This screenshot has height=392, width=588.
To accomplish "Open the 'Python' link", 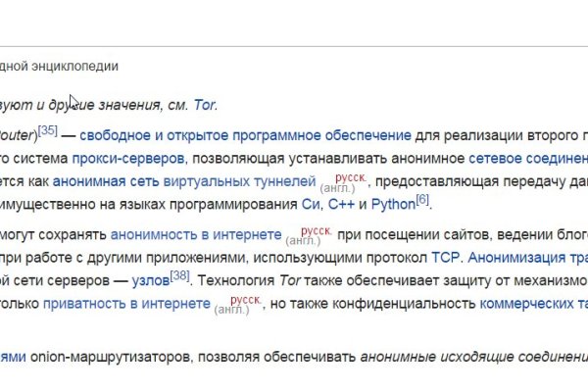I will point(392,205).
